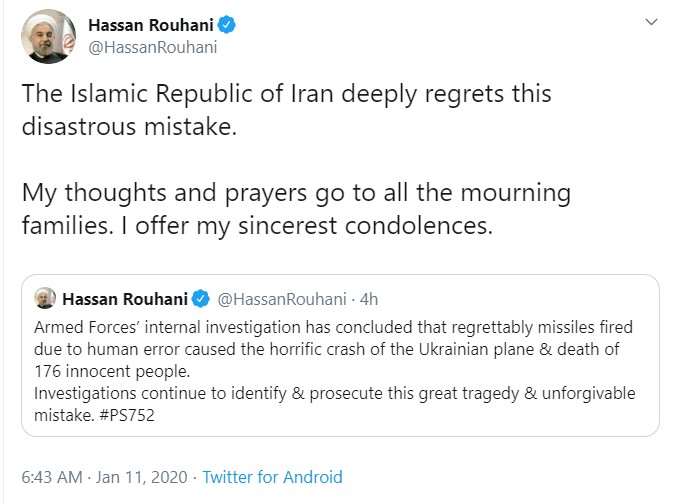675x504 pixels.
Task: Click the 6:43 AM · Jan 11, 2020 timestamp
Action: point(105,477)
